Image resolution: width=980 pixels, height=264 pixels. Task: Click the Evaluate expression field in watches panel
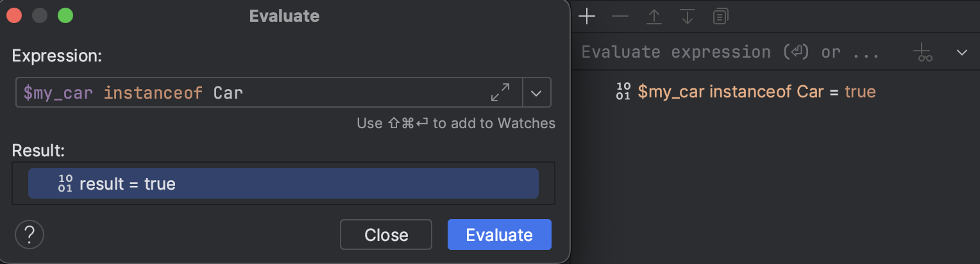coord(731,53)
